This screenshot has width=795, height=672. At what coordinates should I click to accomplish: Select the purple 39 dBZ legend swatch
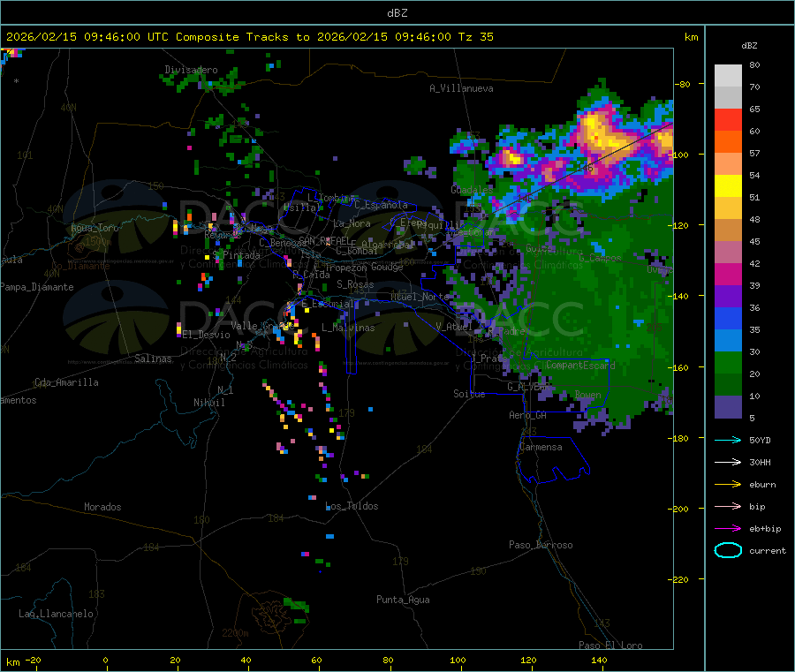728,297
